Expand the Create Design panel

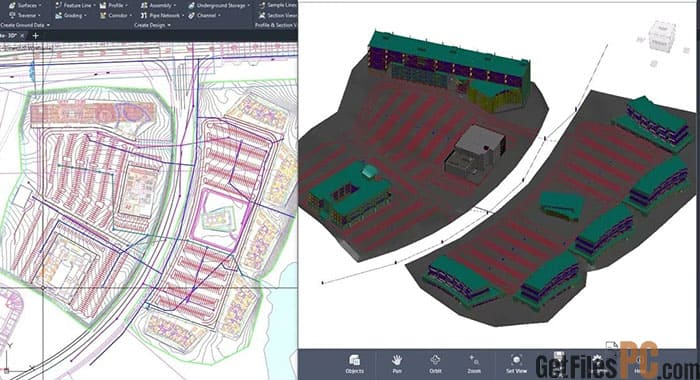(152, 25)
